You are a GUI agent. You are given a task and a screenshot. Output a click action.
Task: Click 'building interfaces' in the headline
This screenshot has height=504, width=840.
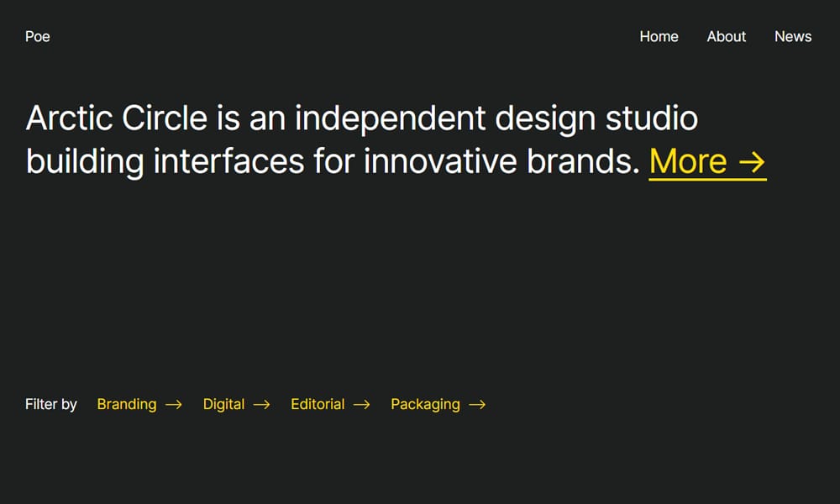click(x=165, y=161)
